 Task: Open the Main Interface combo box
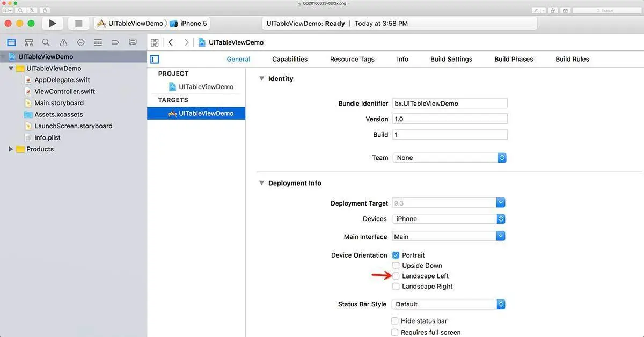click(x=449, y=237)
